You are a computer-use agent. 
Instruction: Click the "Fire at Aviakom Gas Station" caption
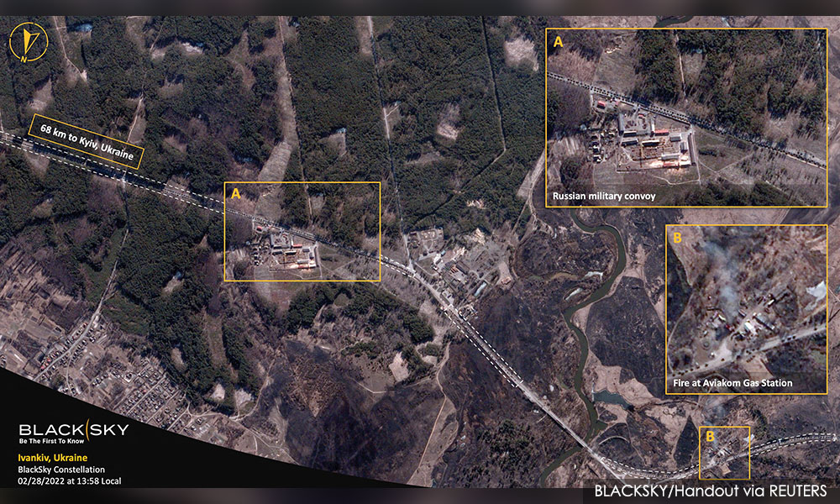732,383
